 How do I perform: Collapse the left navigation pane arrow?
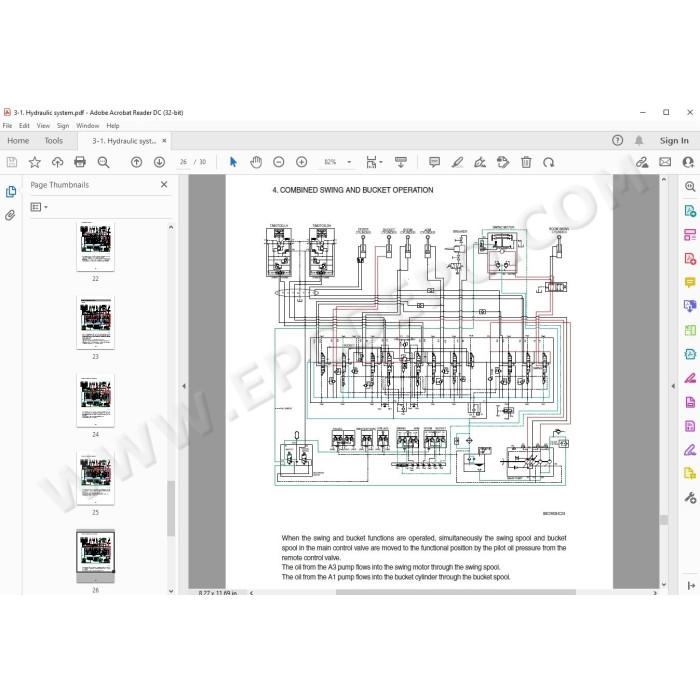click(x=184, y=386)
